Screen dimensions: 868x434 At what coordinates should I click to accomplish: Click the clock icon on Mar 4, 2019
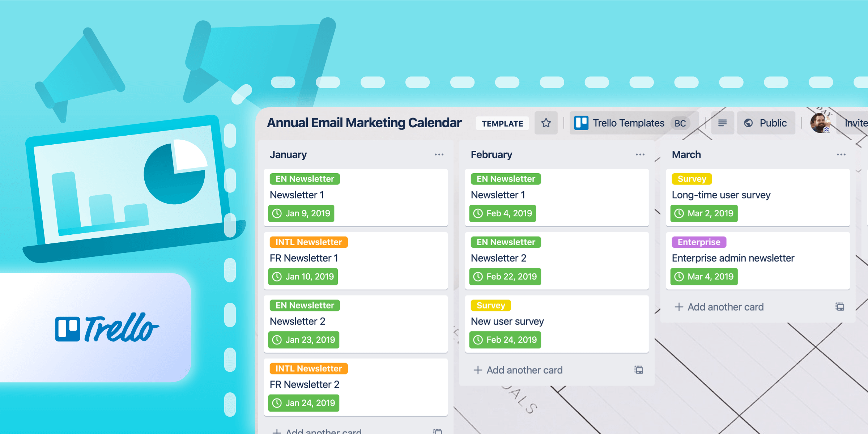tap(679, 277)
